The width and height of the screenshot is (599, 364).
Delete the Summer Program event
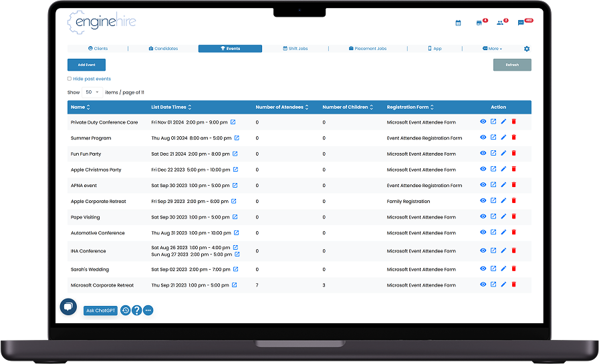point(514,138)
